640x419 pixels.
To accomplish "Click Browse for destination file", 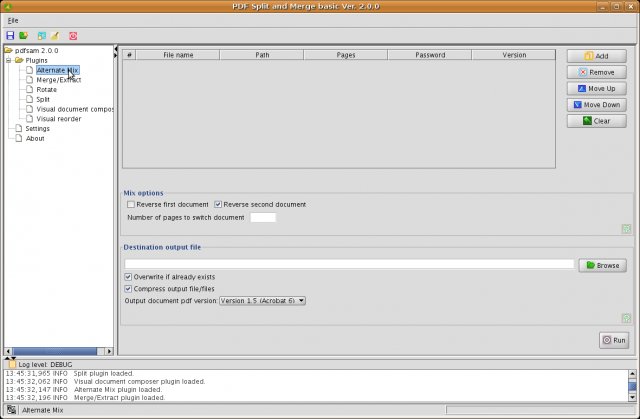I will [x=602, y=266].
